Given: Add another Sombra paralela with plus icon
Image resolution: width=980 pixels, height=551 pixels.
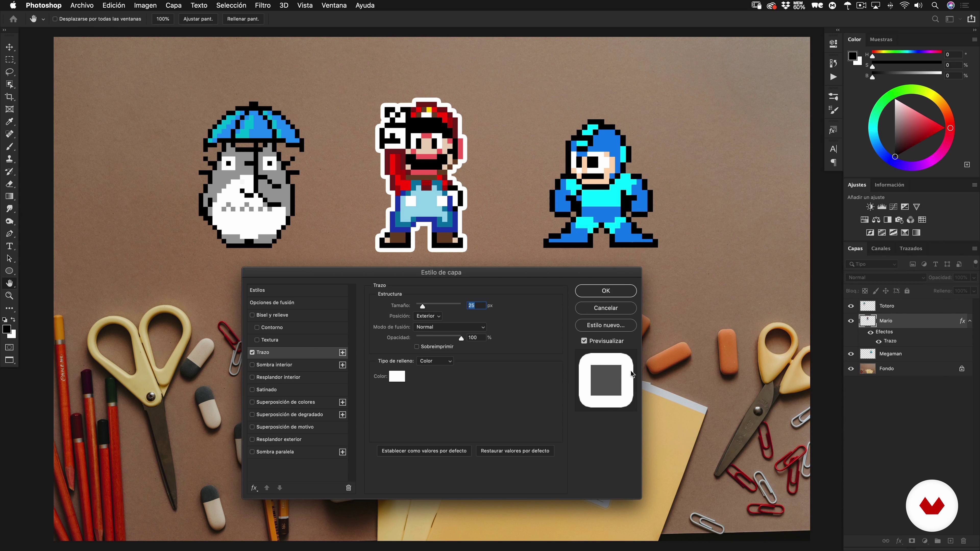Looking at the screenshot, I should [343, 452].
